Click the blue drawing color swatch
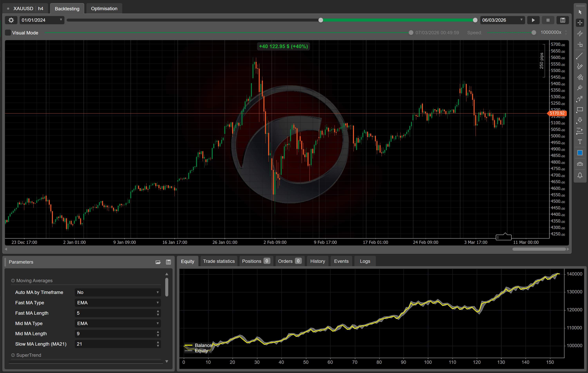 pos(580,153)
